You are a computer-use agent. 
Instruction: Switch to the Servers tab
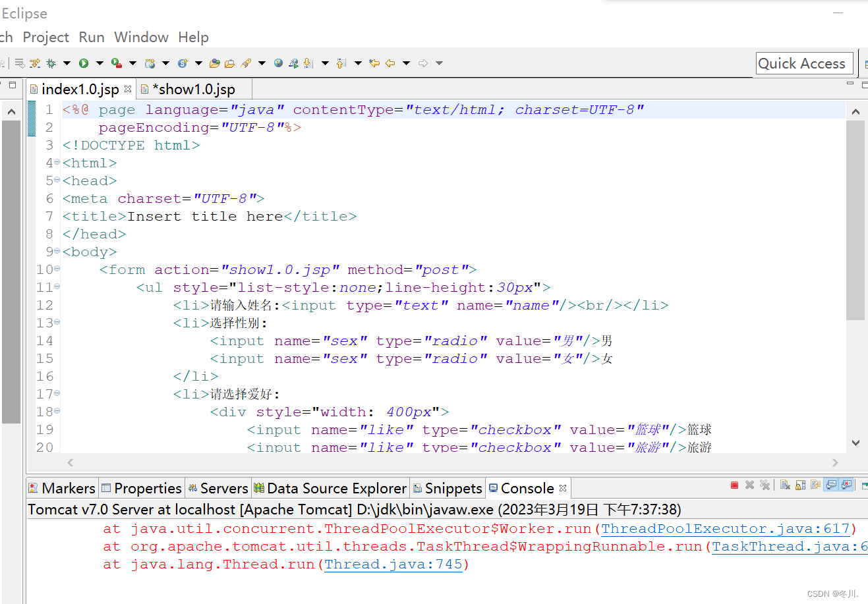coord(218,488)
